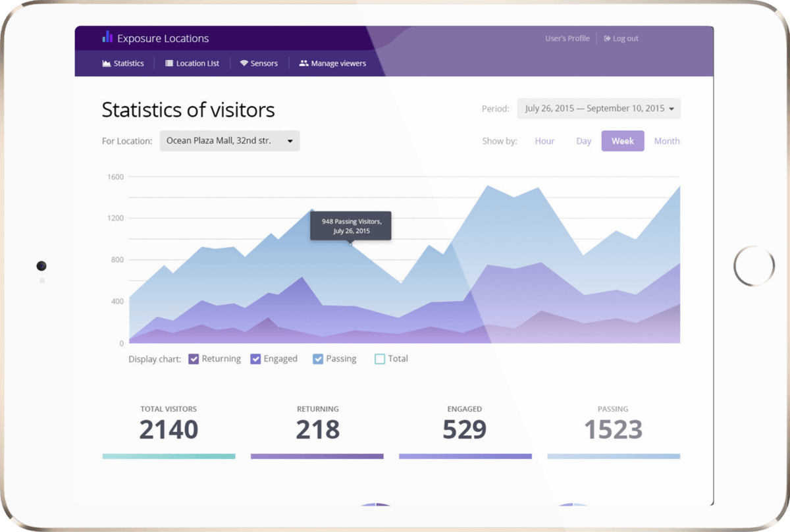Click the Sensors wifi icon

(244, 64)
